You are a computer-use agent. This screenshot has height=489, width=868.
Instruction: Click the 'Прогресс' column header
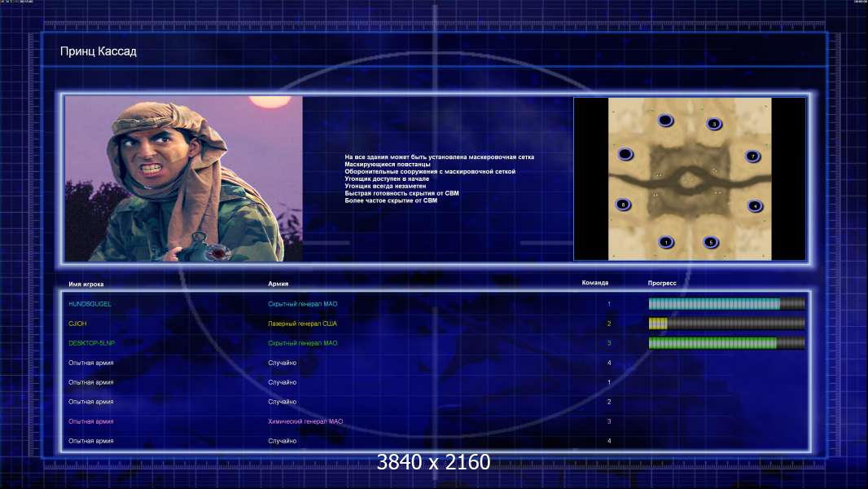[x=662, y=283]
